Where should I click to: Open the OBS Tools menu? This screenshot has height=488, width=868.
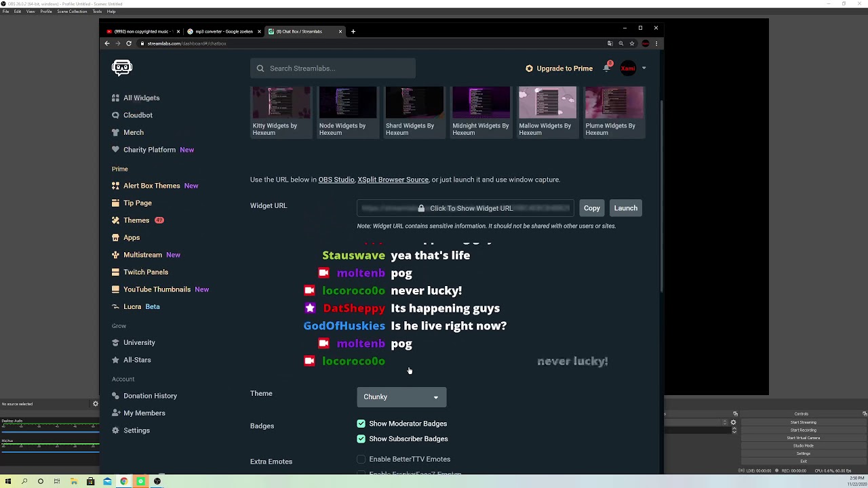[x=97, y=12]
